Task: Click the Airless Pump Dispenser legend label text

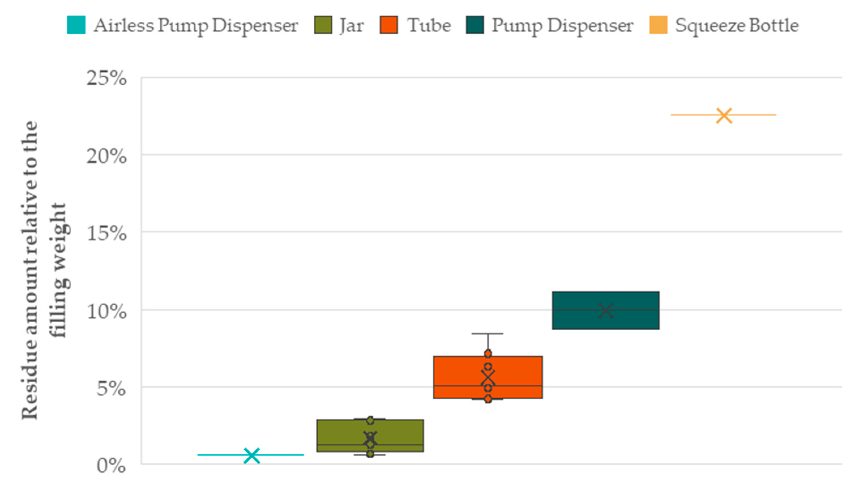Action: [x=196, y=26]
